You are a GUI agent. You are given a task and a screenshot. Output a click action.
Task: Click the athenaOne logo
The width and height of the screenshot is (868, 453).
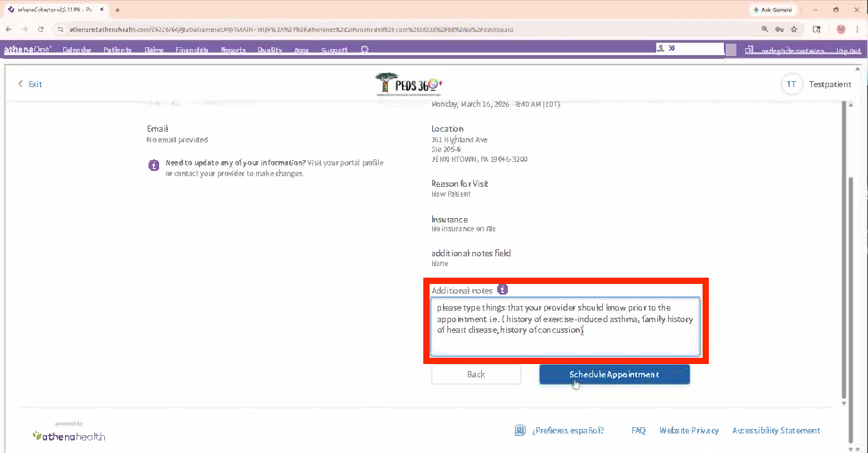pyautogui.click(x=28, y=49)
